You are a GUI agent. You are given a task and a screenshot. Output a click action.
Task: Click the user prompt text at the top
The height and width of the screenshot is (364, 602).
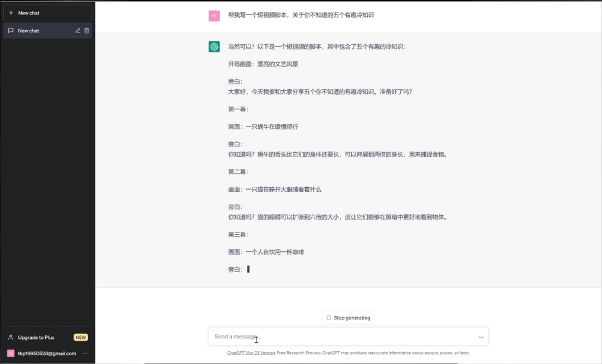(x=301, y=15)
